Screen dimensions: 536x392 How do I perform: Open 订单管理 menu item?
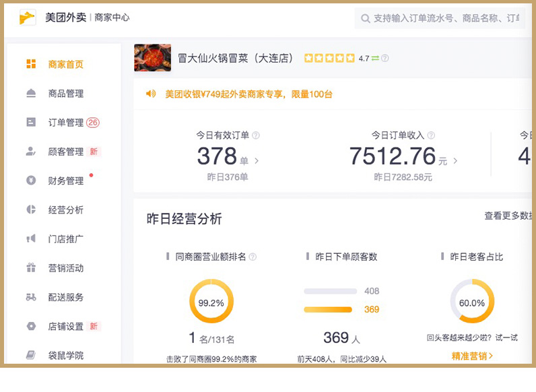click(66, 123)
